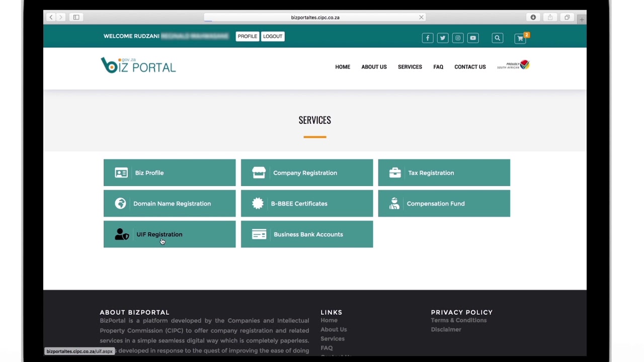Select the B-BBEE Certificates badge icon

coord(258,203)
